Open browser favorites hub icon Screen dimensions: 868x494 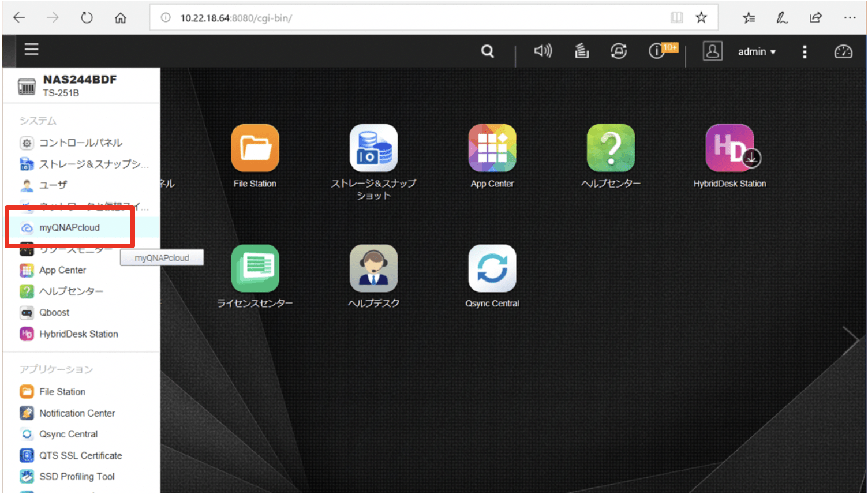point(749,18)
